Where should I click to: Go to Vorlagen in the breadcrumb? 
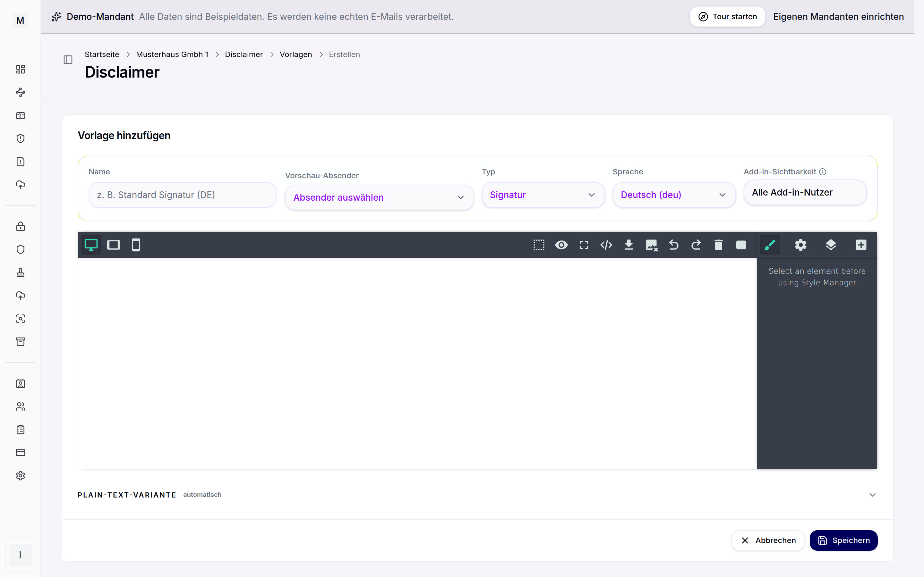[x=295, y=54]
